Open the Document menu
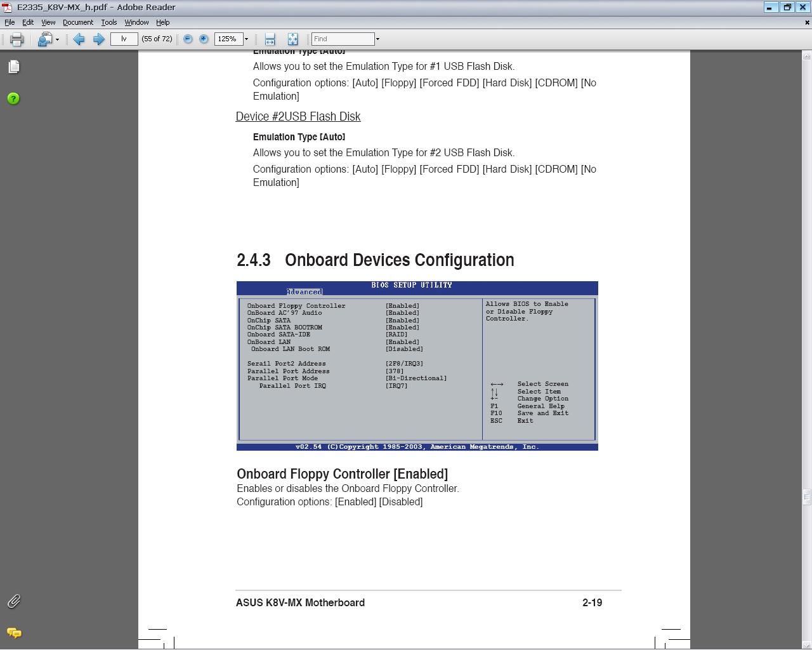 pos(78,22)
